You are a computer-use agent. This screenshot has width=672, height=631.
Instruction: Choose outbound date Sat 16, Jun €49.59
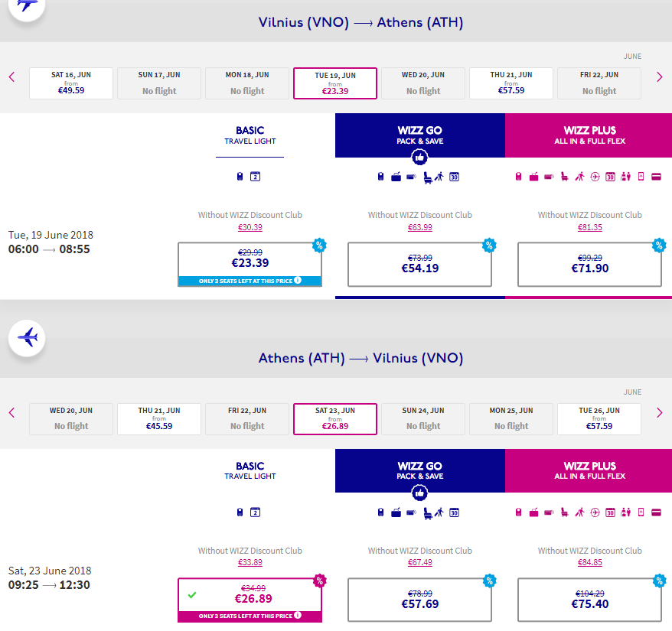coord(71,83)
